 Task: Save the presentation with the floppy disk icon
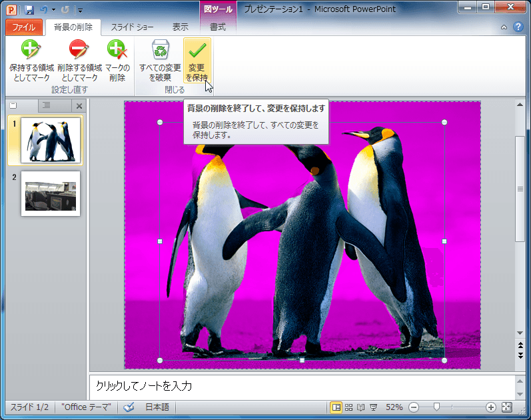click(x=29, y=9)
